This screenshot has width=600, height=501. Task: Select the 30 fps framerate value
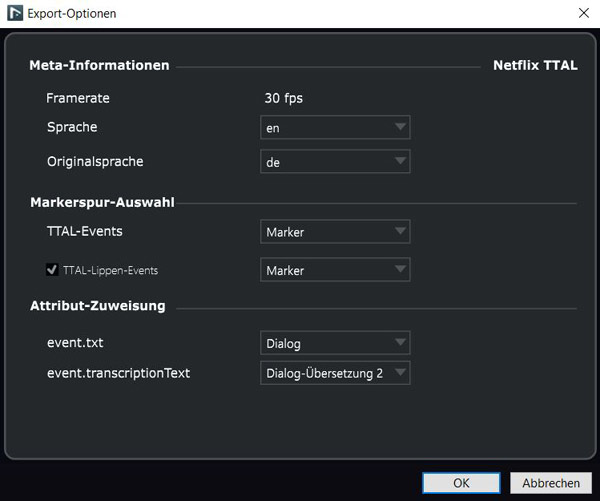point(283,98)
